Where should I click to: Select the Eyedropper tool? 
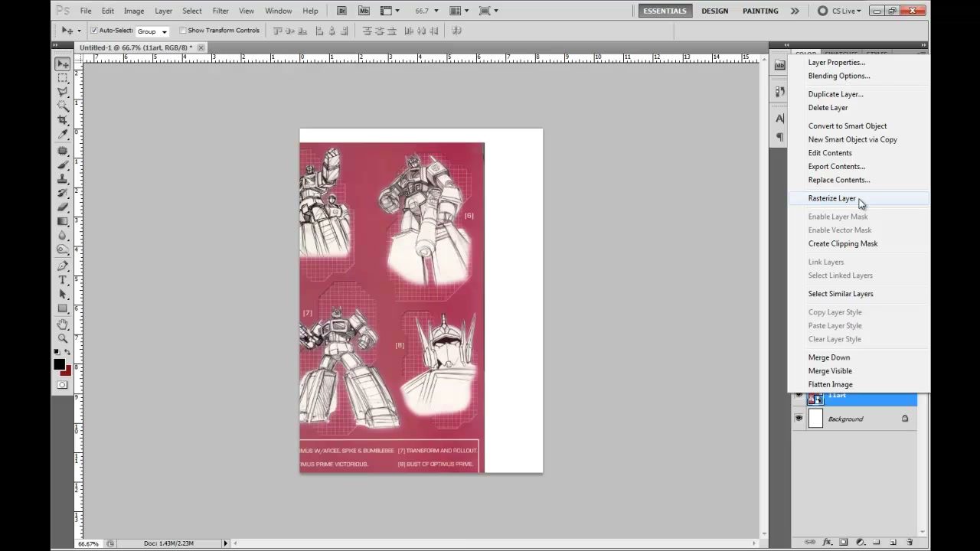pyautogui.click(x=63, y=134)
